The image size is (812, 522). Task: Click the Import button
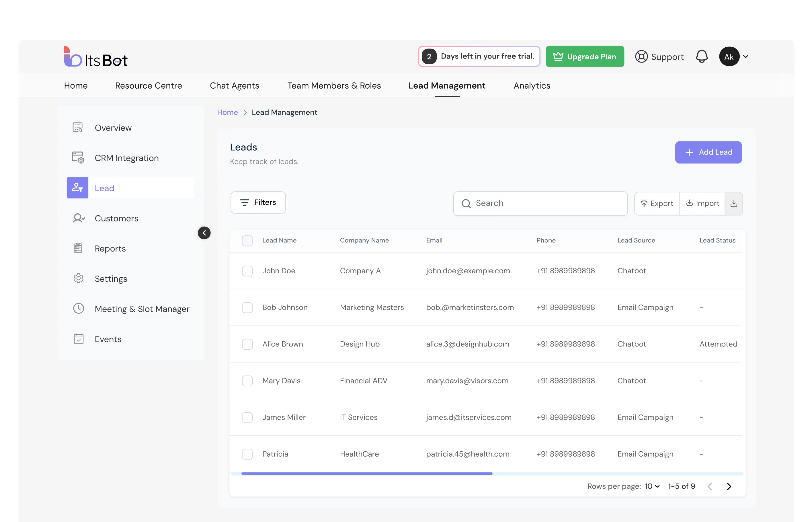tap(702, 203)
